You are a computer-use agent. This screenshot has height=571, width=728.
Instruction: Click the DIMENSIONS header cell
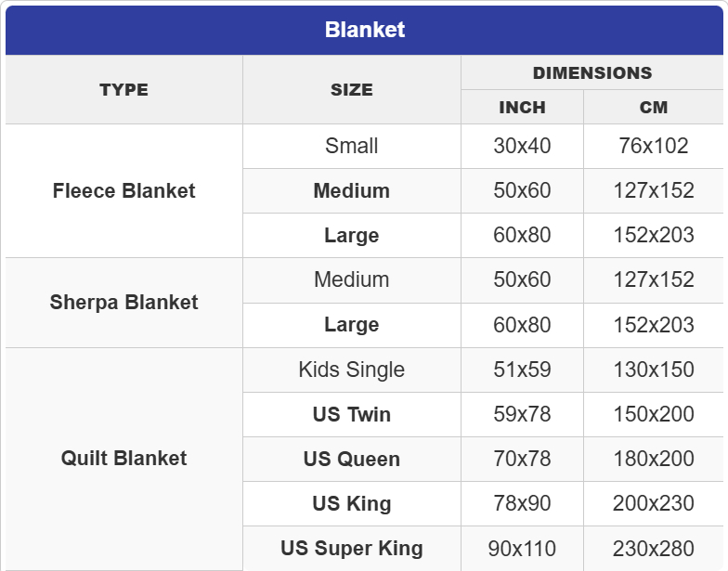591,73
